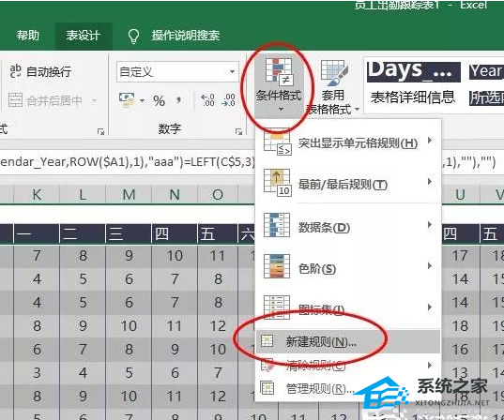Click the 操作说明搜索 search field
504x420 pixels.
click(186, 36)
